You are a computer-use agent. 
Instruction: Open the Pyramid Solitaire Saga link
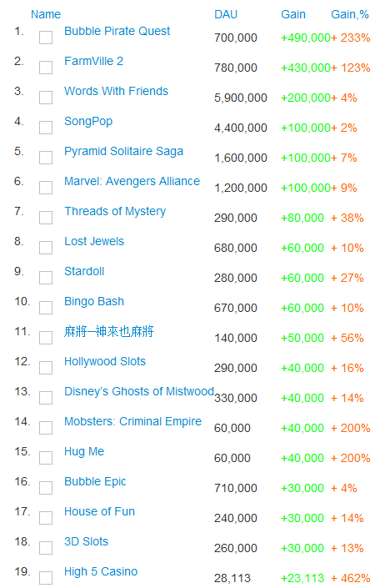[123, 152]
